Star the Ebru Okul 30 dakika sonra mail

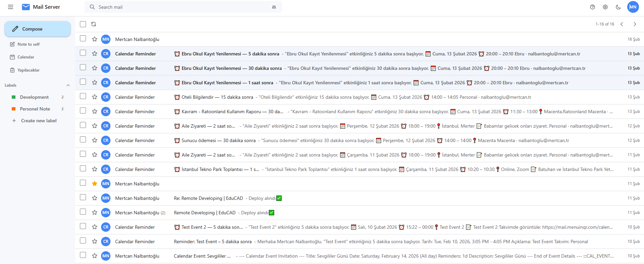pos(95,68)
